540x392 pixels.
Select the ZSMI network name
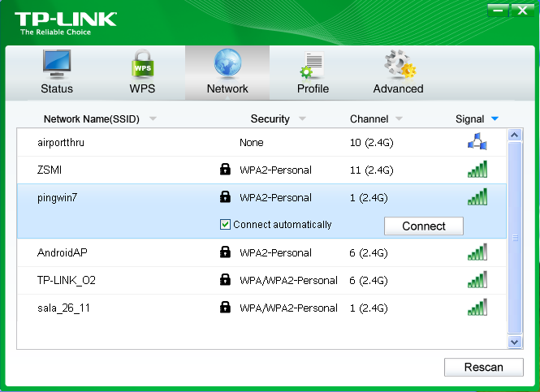[50, 170]
